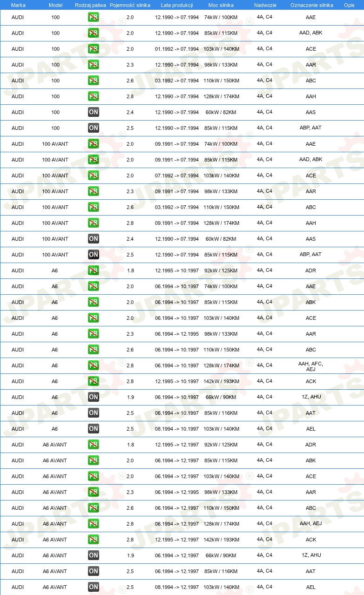Select the engine code AAH, AFC, AEJ cell
Viewport: 364px width, 595px height.
(x=310, y=366)
